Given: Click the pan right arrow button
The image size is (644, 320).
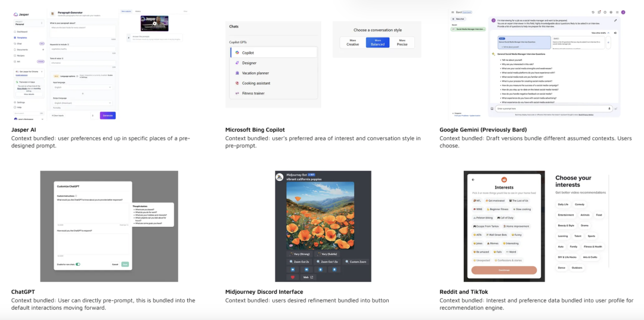Looking at the screenshot, I should (307, 269).
